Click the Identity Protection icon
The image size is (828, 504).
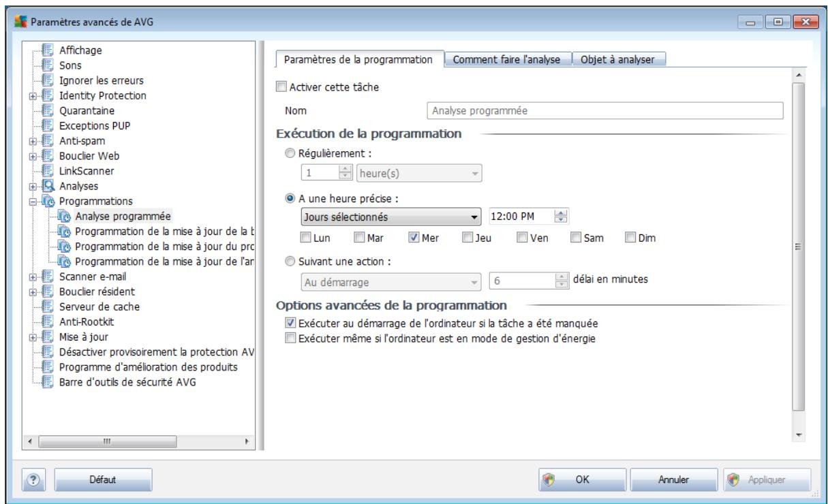(46, 95)
